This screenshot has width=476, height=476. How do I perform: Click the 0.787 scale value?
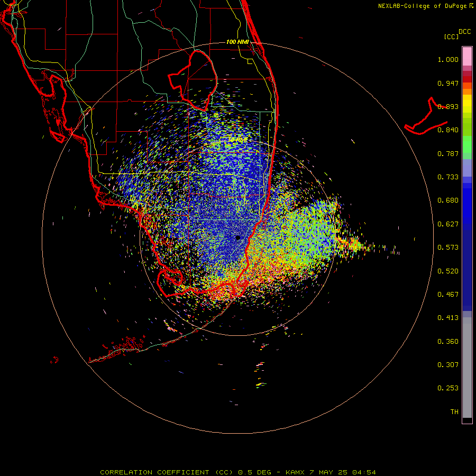click(448, 153)
